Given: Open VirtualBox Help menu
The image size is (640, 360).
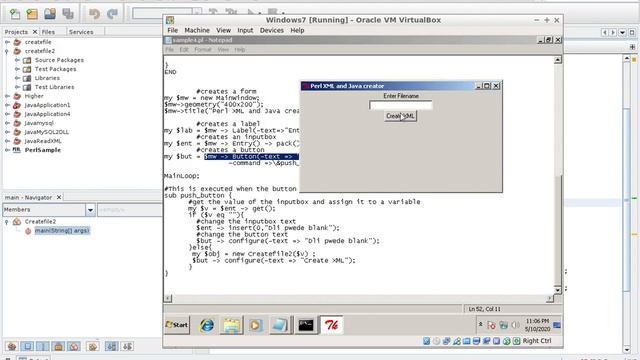Looking at the screenshot, I should 297,30.
